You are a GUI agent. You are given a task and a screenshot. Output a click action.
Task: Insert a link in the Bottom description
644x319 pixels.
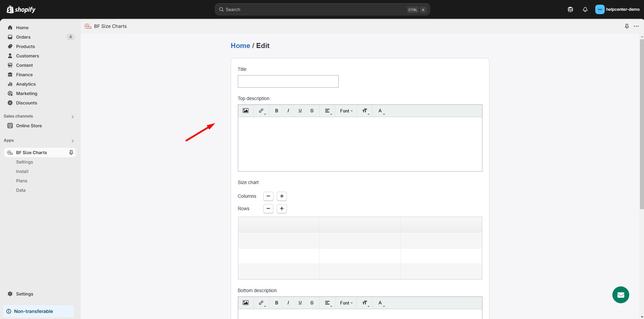(x=261, y=303)
